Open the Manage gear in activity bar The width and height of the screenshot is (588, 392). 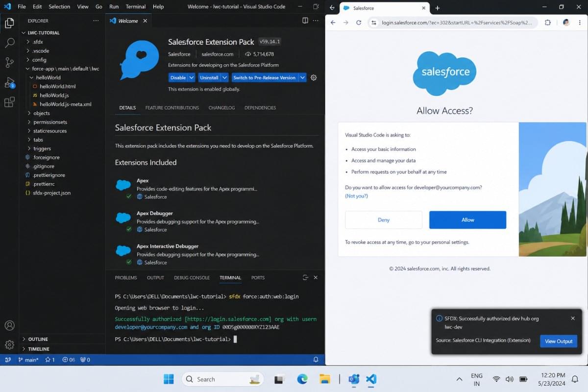(9, 344)
